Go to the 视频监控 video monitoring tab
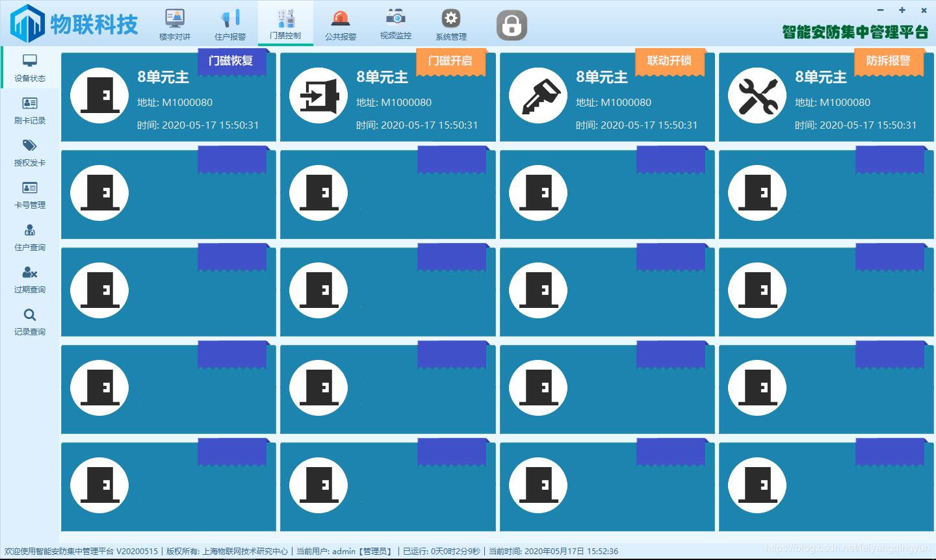 [x=396, y=25]
